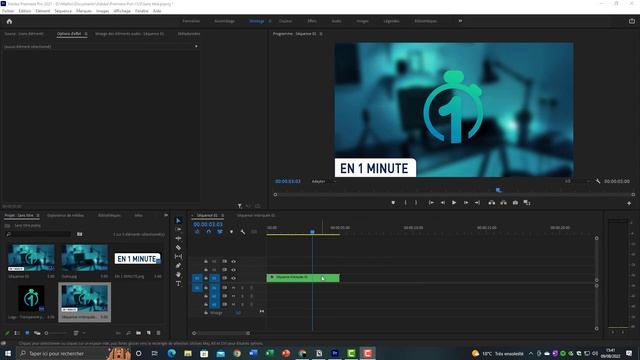Add a marker in the timeline header
The image size is (640, 360).
231,232
